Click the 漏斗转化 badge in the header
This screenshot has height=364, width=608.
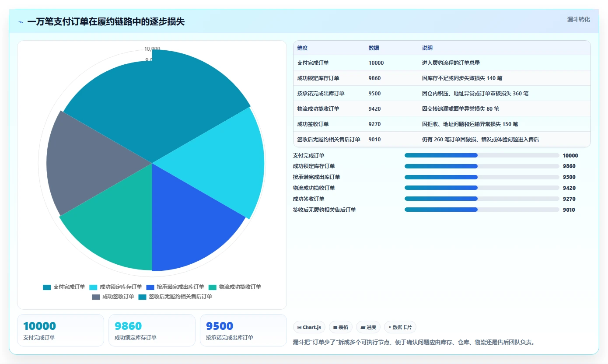[578, 19]
